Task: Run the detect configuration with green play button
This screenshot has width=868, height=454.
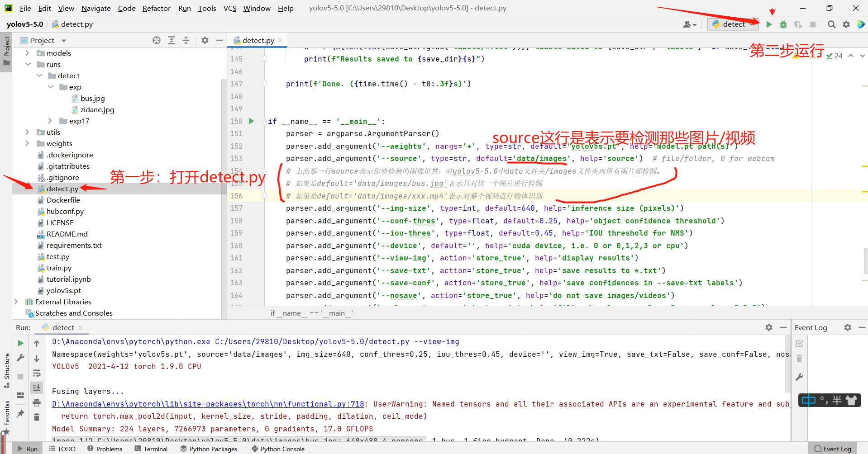Action: pos(769,24)
